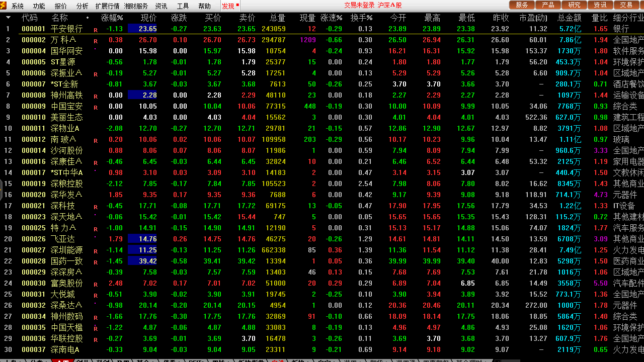Image resolution: width=644 pixels, height=362 pixels.
Task: Sort by 涨幅% column header
Action: pyautogui.click(x=112, y=18)
